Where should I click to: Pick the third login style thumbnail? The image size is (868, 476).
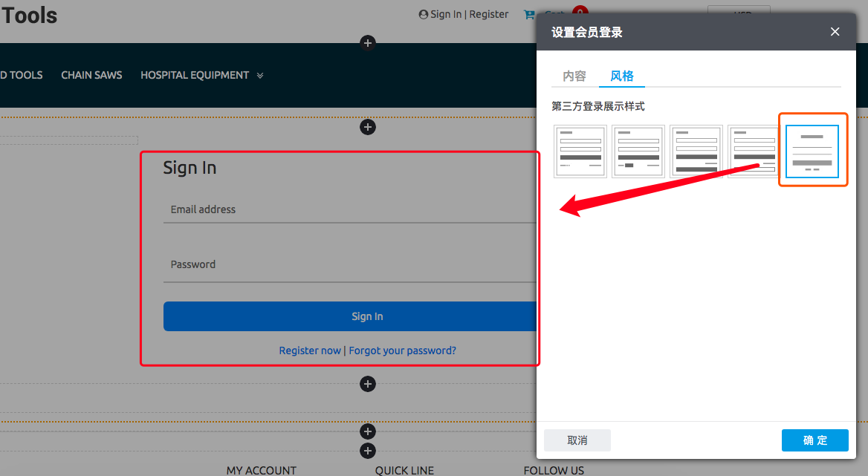696,151
